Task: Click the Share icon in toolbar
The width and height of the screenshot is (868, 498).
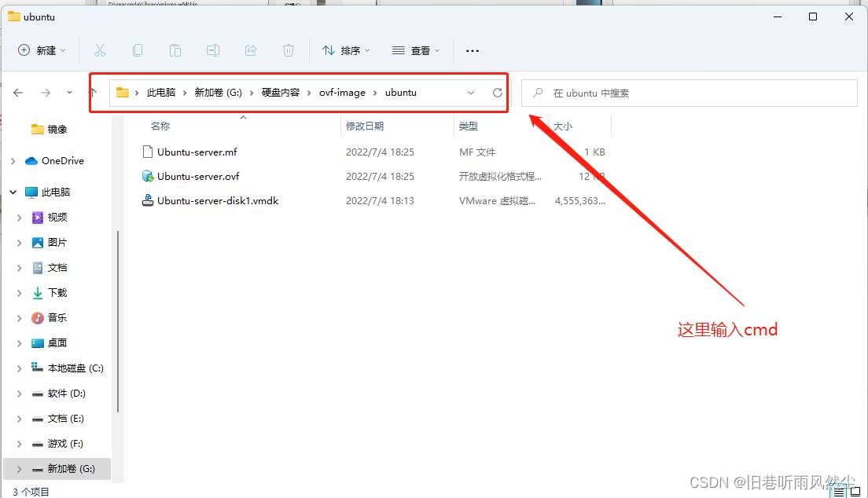Action: pyautogui.click(x=251, y=50)
